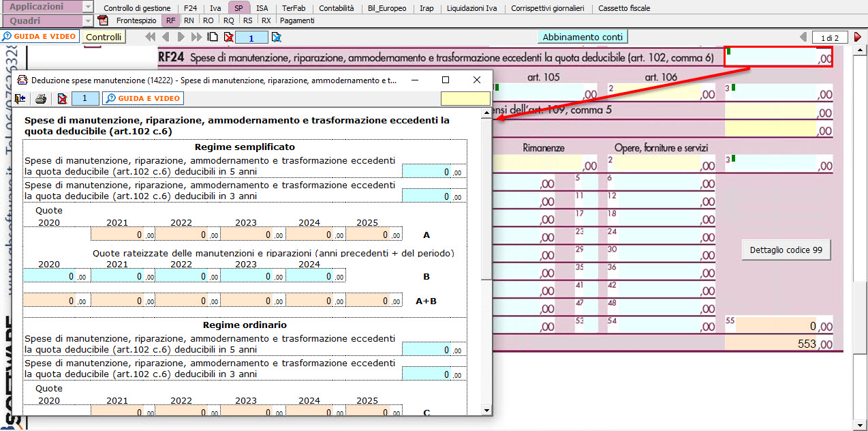Click the Deduzione window page number field
This screenshot has width=868, height=431.
[85, 99]
